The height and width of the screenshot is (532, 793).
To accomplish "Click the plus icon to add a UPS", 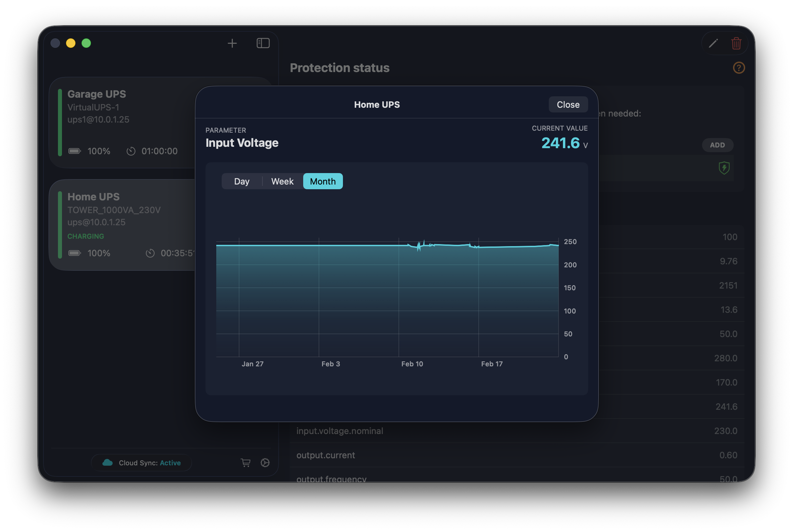I will pyautogui.click(x=232, y=43).
